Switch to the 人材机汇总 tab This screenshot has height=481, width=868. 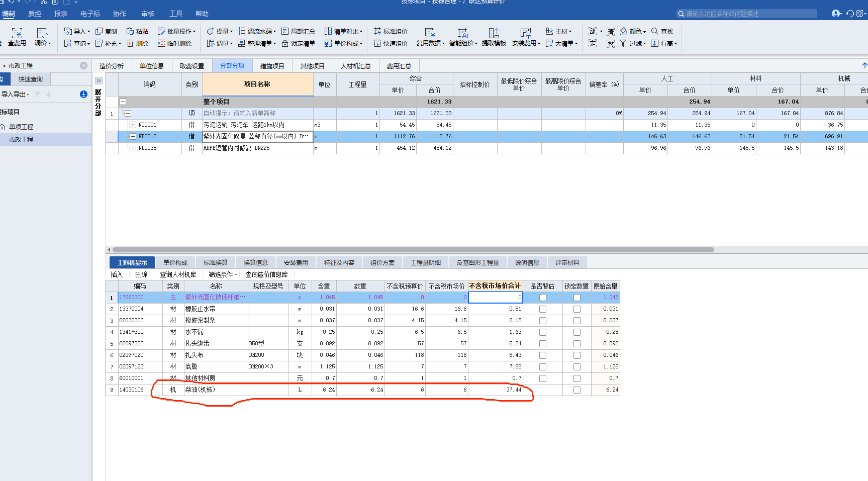pyautogui.click(x=355, y=66)
